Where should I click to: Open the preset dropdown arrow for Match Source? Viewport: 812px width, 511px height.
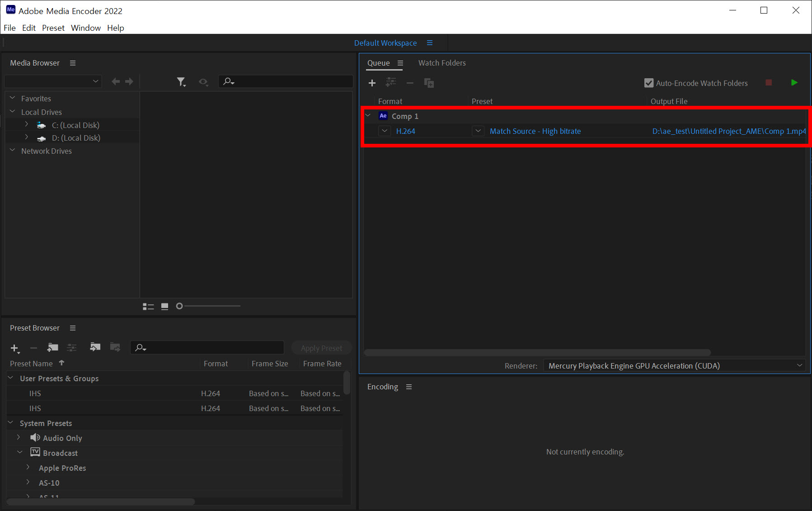tap(478, 131)
